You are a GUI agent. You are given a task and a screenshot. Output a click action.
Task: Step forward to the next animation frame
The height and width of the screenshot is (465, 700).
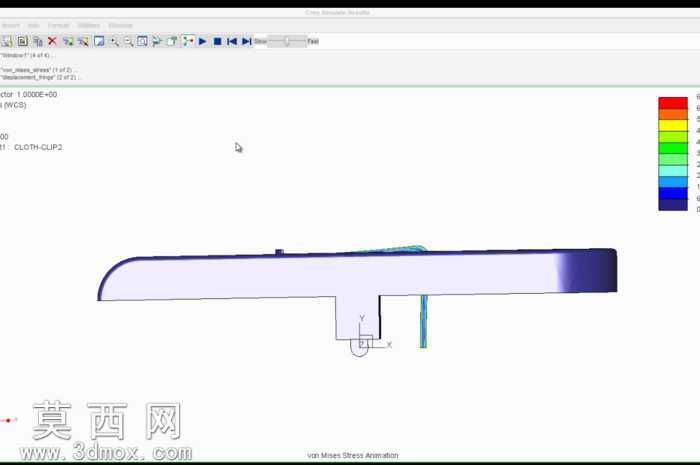[246, 42]
